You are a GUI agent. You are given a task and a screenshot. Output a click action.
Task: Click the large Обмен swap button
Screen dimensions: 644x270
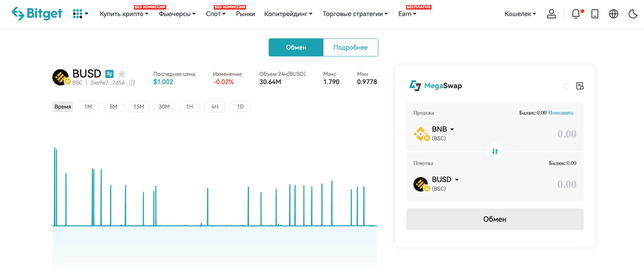pos(495,219)
